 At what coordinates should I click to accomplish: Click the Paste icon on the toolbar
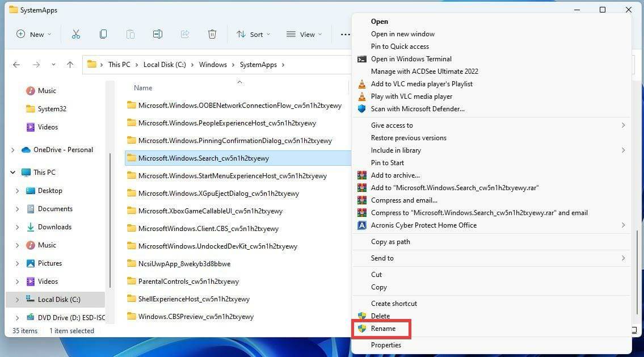131,34
